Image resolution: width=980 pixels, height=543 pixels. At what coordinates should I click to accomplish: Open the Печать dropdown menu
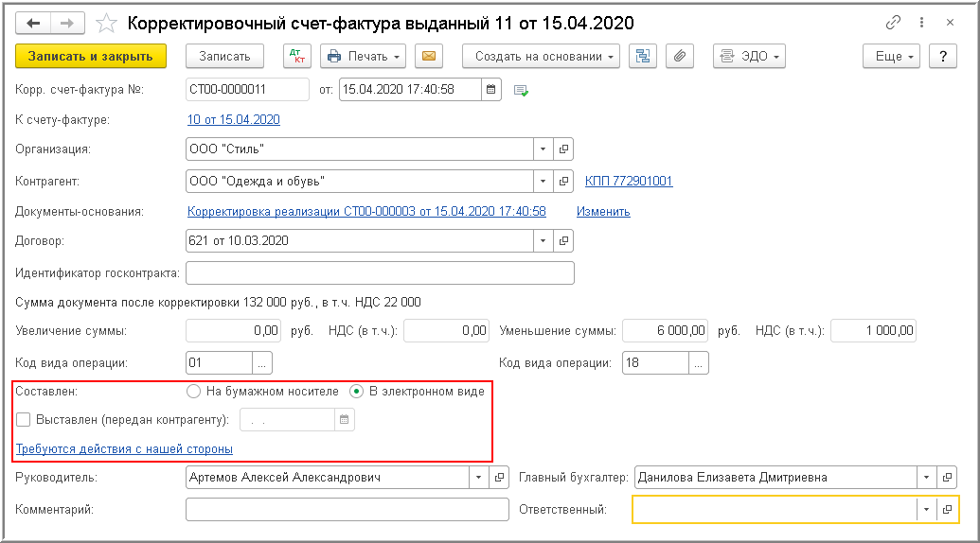(364, 56)
